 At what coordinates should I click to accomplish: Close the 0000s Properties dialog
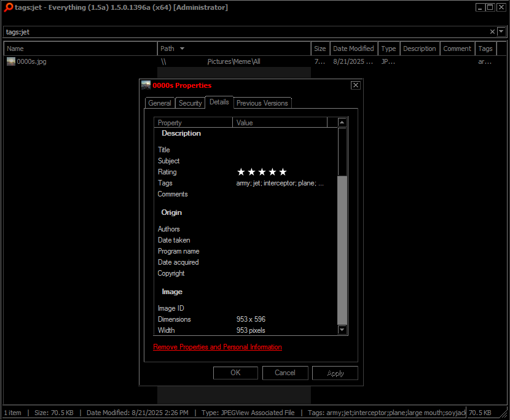(x=355, y=85)
